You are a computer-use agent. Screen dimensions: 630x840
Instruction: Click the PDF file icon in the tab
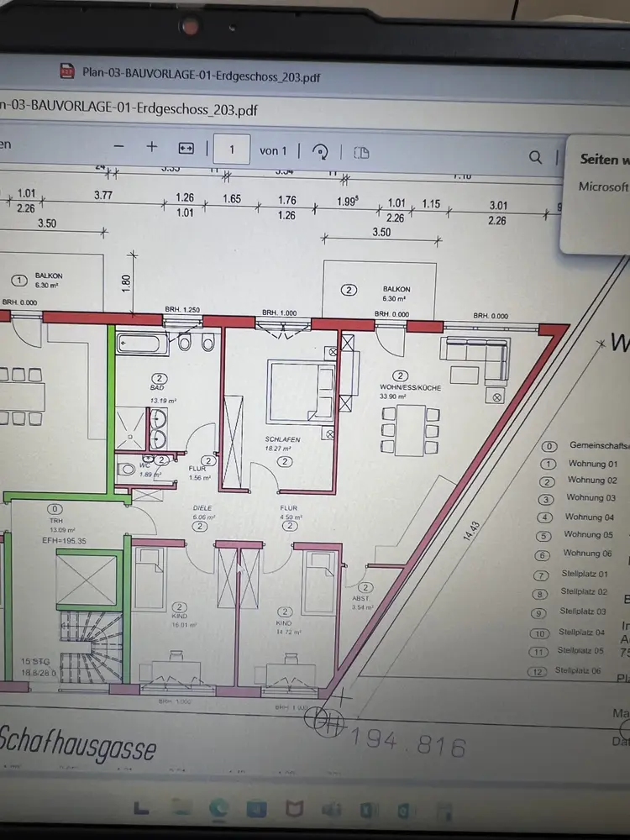(67, 71)
